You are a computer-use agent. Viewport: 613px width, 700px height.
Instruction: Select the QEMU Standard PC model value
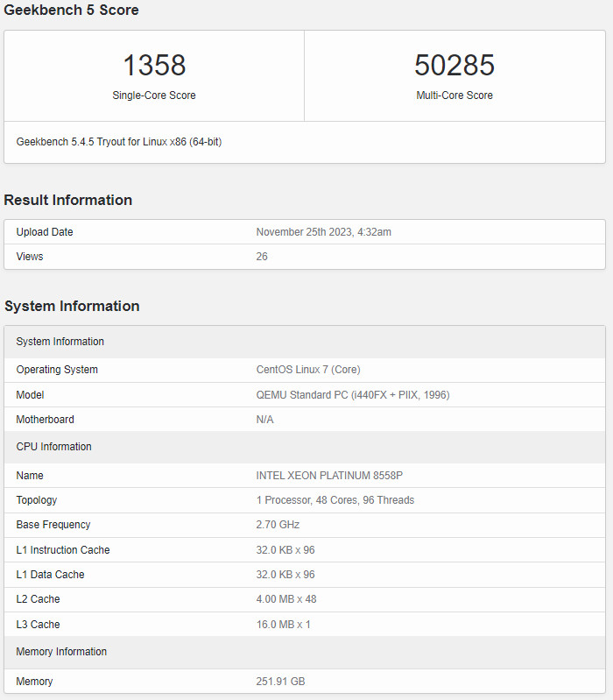(x=353, y=395)
